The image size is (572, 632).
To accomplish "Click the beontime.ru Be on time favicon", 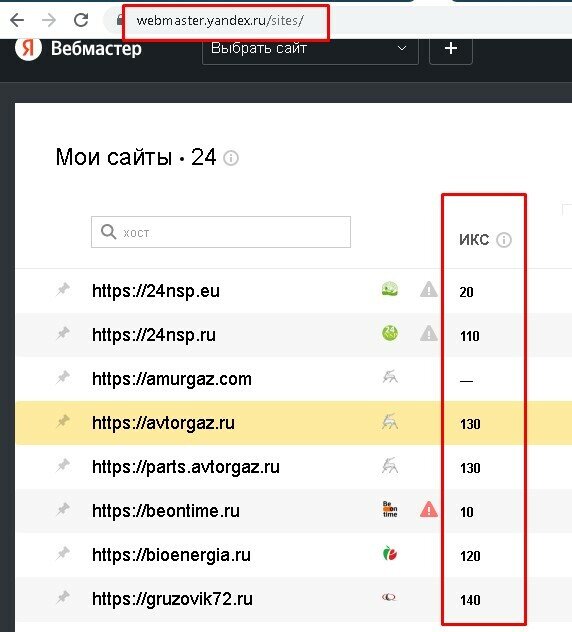I will tap(390, 509).
